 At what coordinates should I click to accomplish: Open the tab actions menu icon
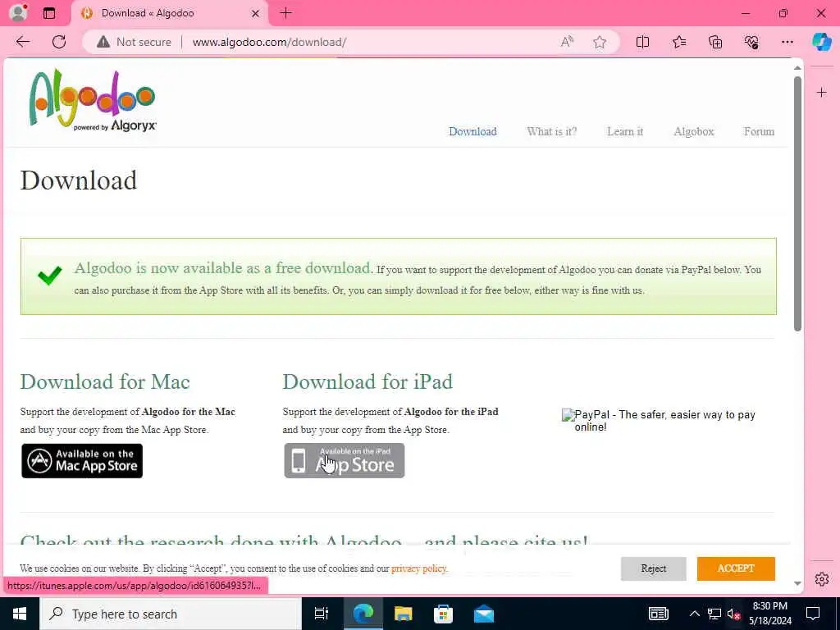pyautogui.click(x=49, y=13)
